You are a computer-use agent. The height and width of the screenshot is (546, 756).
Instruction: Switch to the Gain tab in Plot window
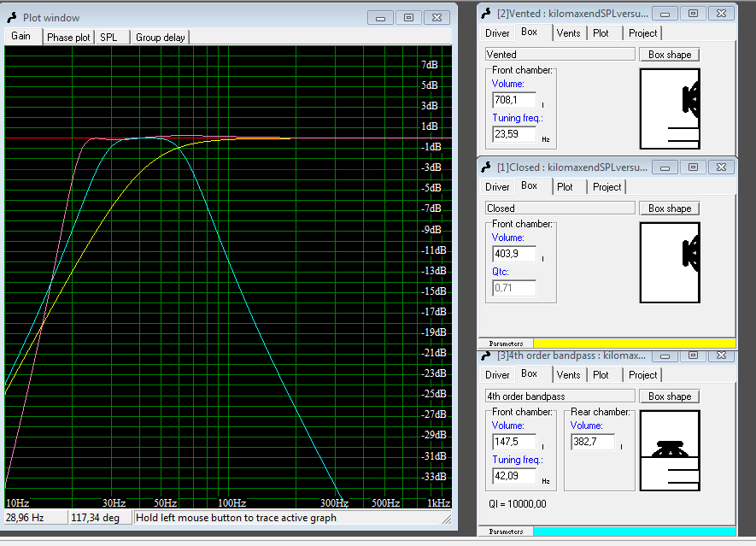click(21, 36)
